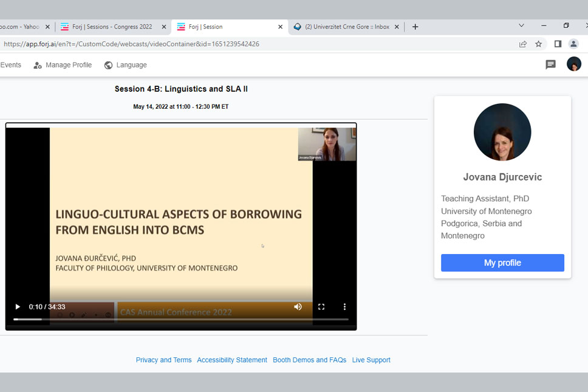Click Jovana Djurcevic profile photo
Image resolution: width=588 pixels, height=392 pixels.
[502, 132]
